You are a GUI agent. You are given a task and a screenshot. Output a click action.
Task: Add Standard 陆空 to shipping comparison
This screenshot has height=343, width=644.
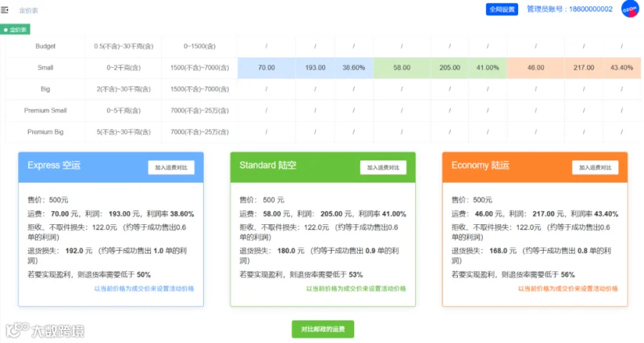click(384, 168)
